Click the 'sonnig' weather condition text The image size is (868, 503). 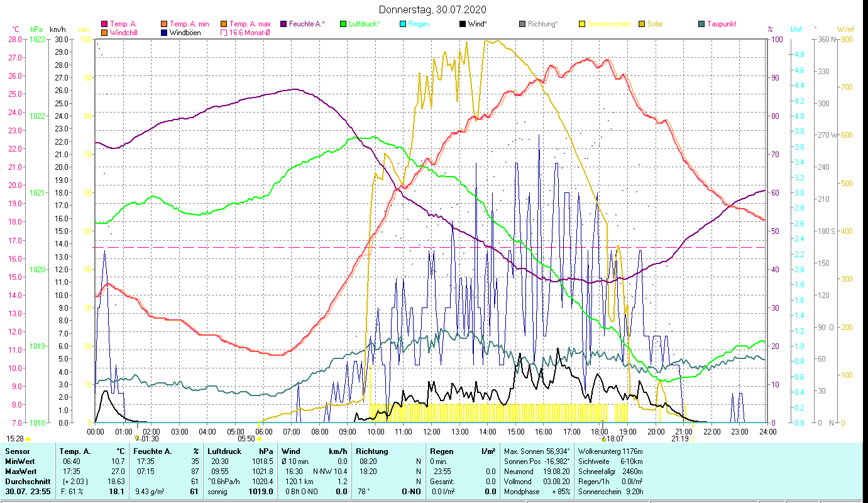tap(218, 492)
